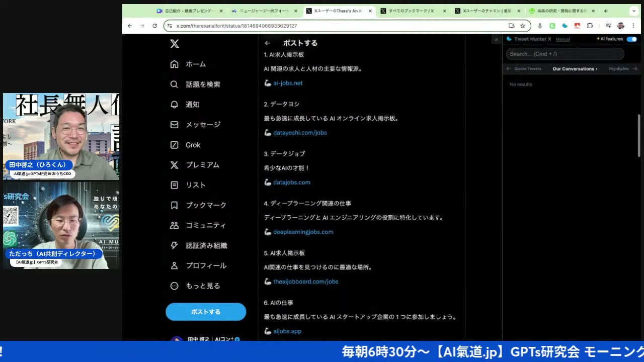This screenshot has width=644, height=362.
Task: Open the Chrome three-dot menu
Action: point(632,26)
